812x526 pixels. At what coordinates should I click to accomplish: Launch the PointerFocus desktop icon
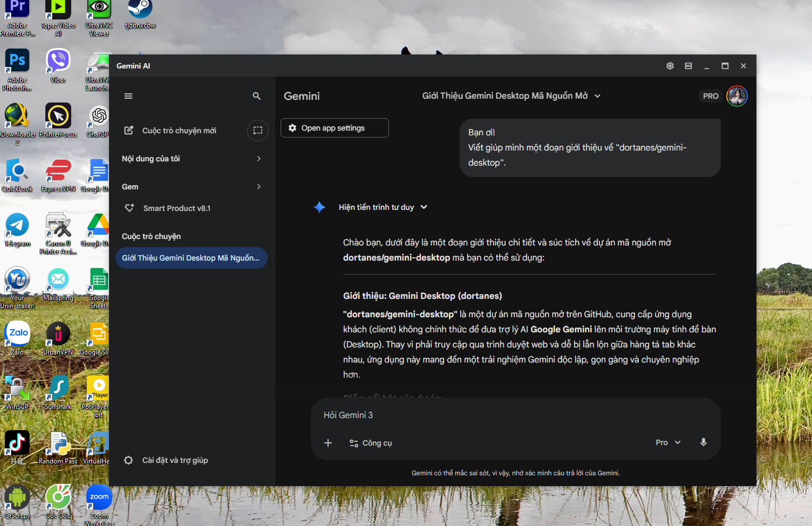point(58,120)
